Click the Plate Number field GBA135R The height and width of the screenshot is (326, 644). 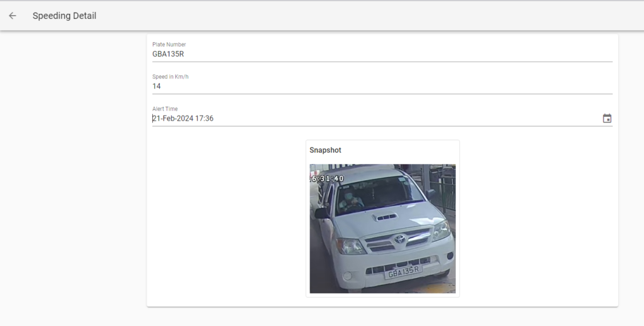pos(382,54)
